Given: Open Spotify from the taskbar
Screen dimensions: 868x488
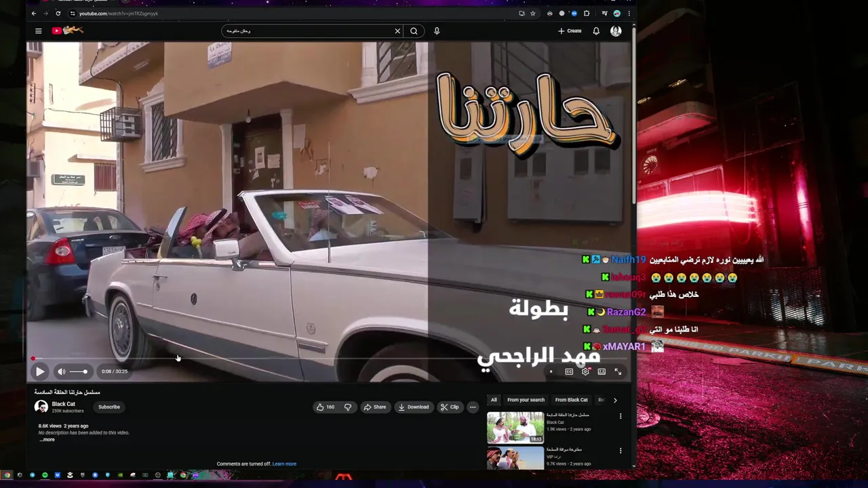Looking at the screenshot, I should pyautogui.click(x=45, y=475).
